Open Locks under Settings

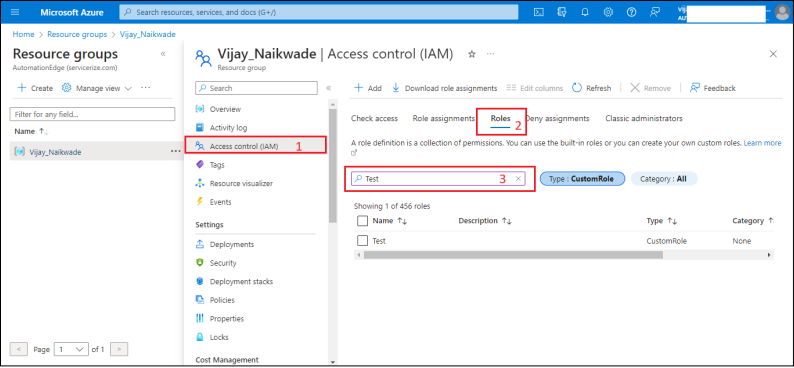219,337
